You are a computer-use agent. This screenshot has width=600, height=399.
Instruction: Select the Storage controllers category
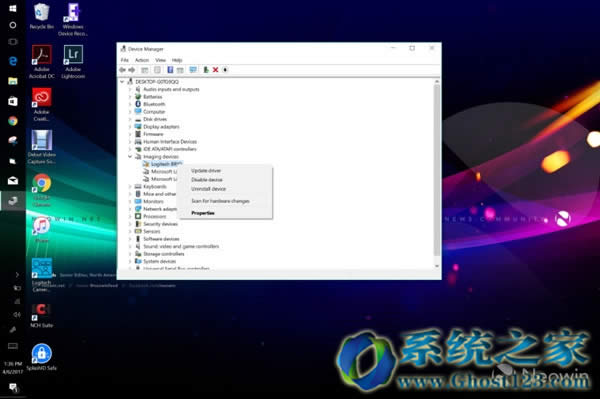tap(164, 254)
